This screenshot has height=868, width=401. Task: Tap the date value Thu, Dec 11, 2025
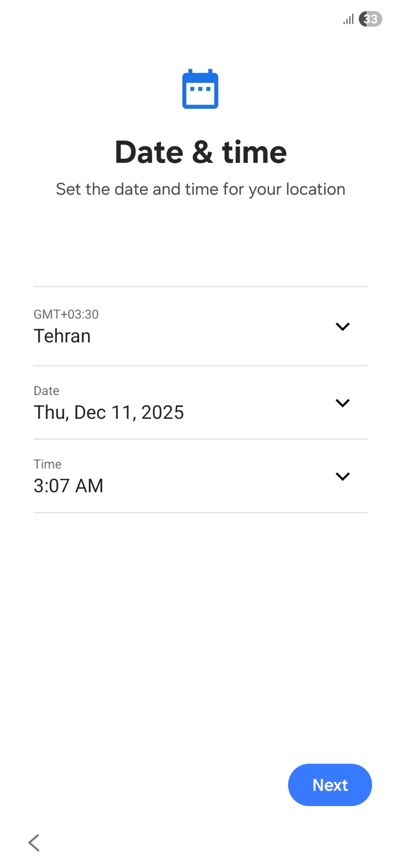click(x=109, y=412)
